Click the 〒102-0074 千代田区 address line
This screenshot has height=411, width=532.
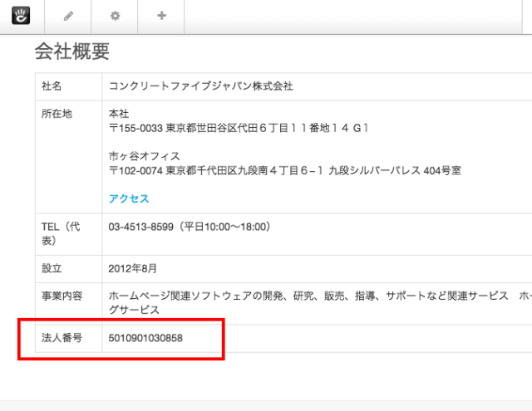pos(285,170)
